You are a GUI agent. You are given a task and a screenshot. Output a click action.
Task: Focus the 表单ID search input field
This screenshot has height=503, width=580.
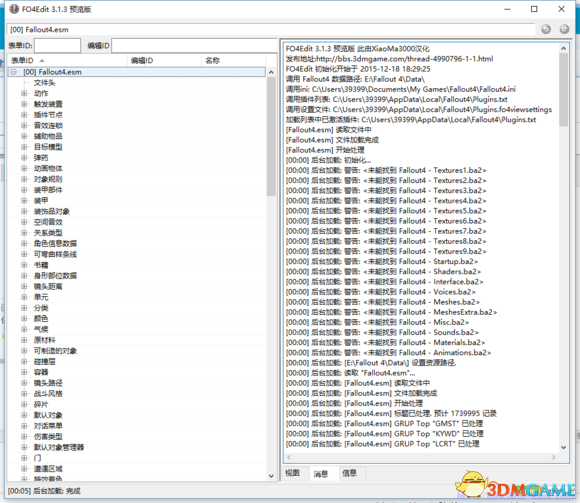[57, 45]
